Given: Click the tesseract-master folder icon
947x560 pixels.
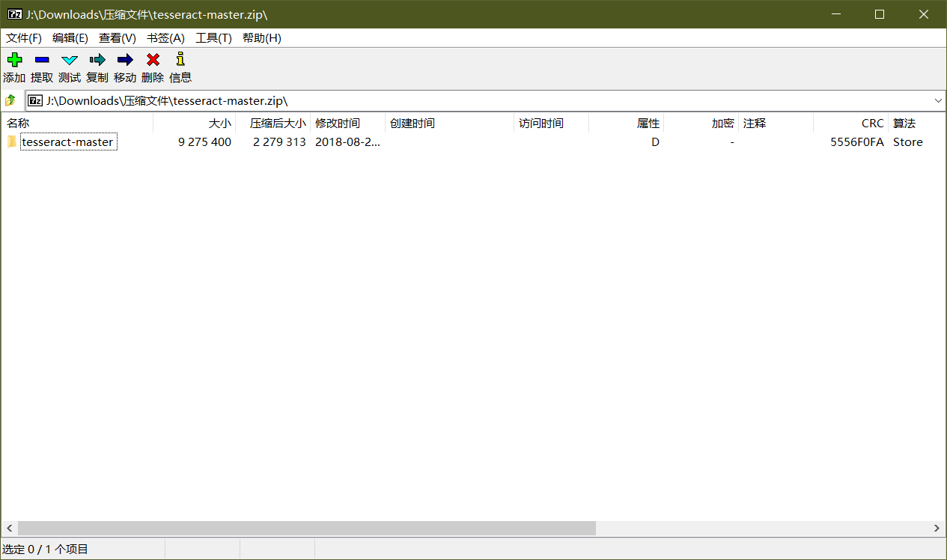Looking at the screenshot, I should pos(12,141).
